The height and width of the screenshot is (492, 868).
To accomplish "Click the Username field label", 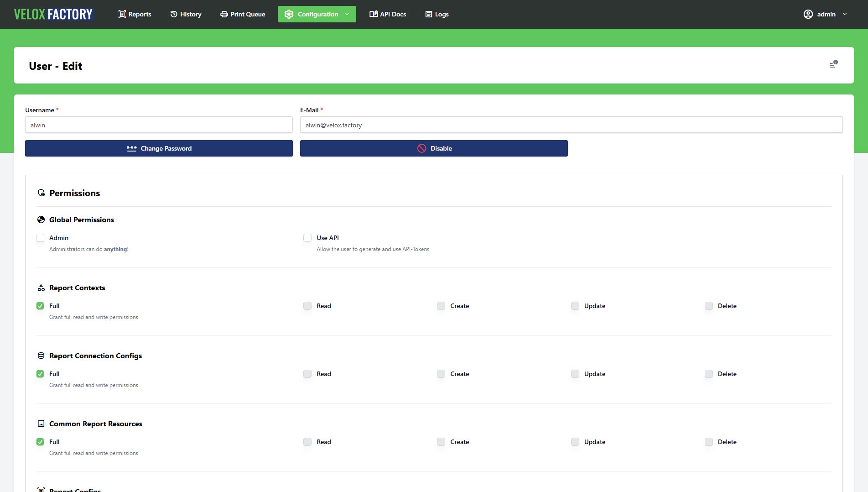I will click(40, 110).
